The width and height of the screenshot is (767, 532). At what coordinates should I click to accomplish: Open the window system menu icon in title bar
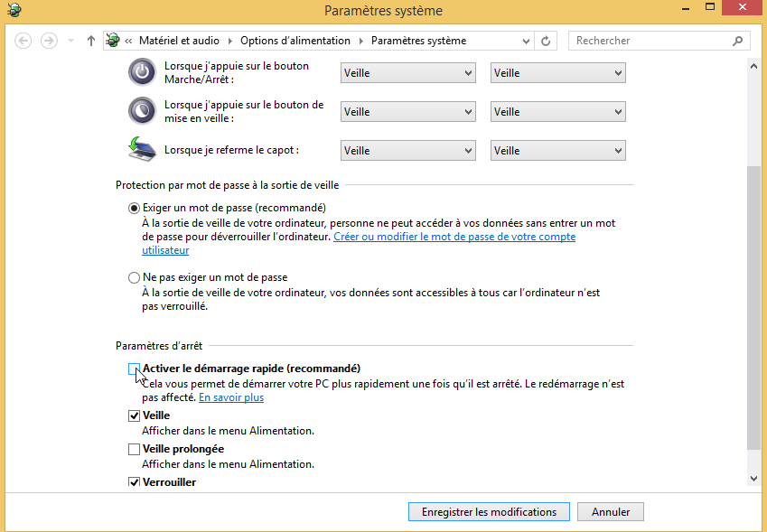[x=14, y=10]
